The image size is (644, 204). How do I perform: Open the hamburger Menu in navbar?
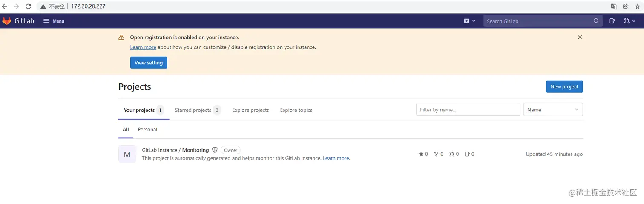pos(54,21)
